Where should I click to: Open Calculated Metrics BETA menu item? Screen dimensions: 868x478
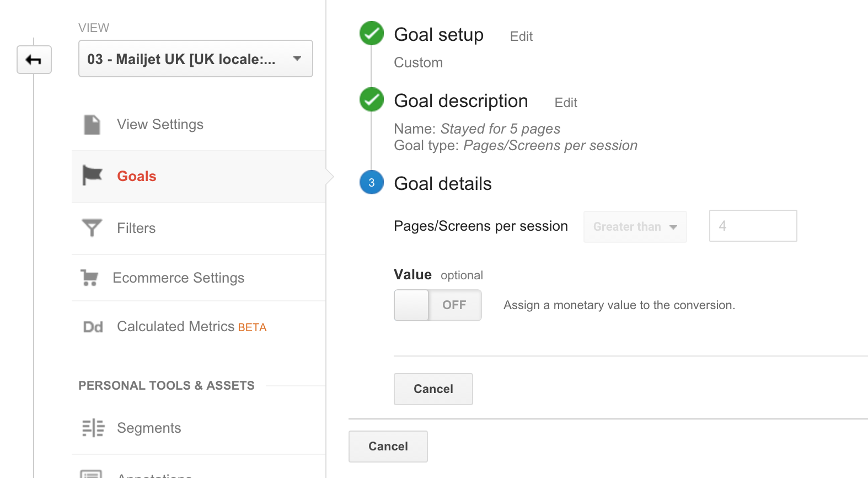[191, 327]
